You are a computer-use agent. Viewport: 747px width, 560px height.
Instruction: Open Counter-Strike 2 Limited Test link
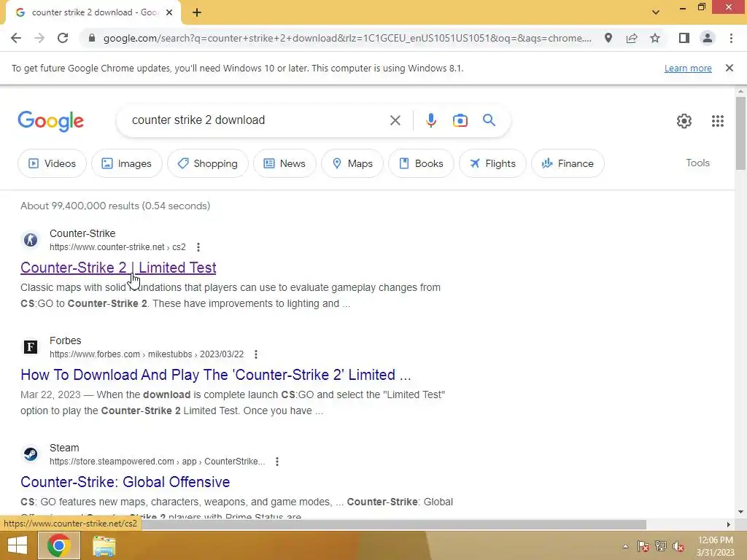click(x=118, y=268)
